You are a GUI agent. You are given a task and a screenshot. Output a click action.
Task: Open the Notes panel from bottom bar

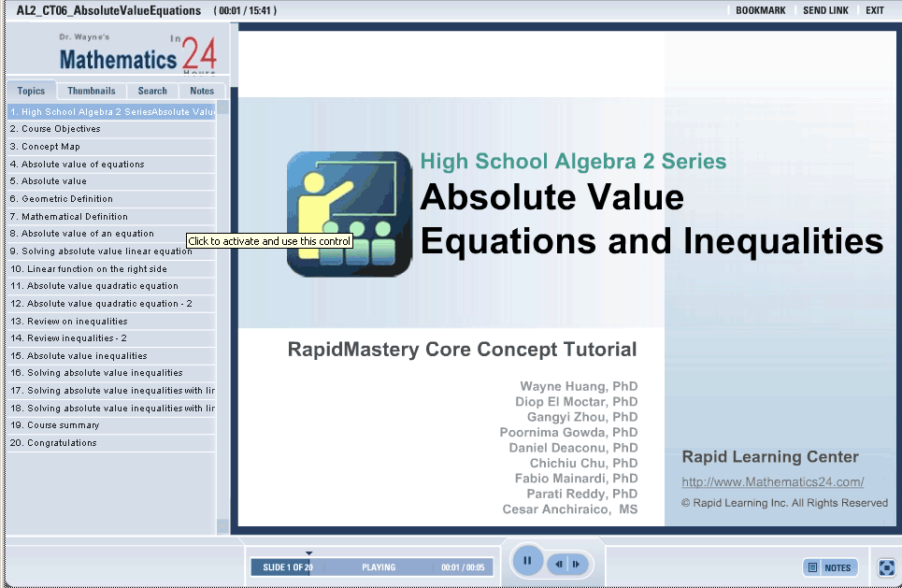(x=830, y=567)
